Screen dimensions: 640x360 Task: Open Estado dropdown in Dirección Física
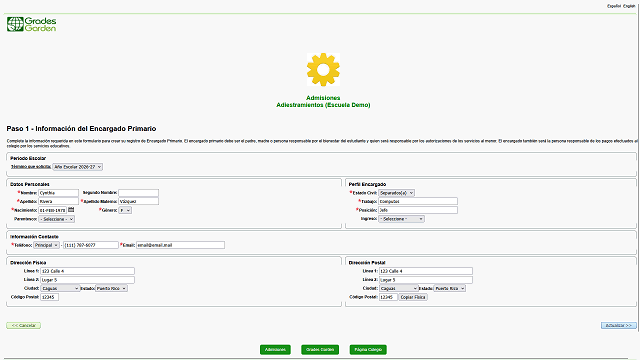(x=111, y=289)
